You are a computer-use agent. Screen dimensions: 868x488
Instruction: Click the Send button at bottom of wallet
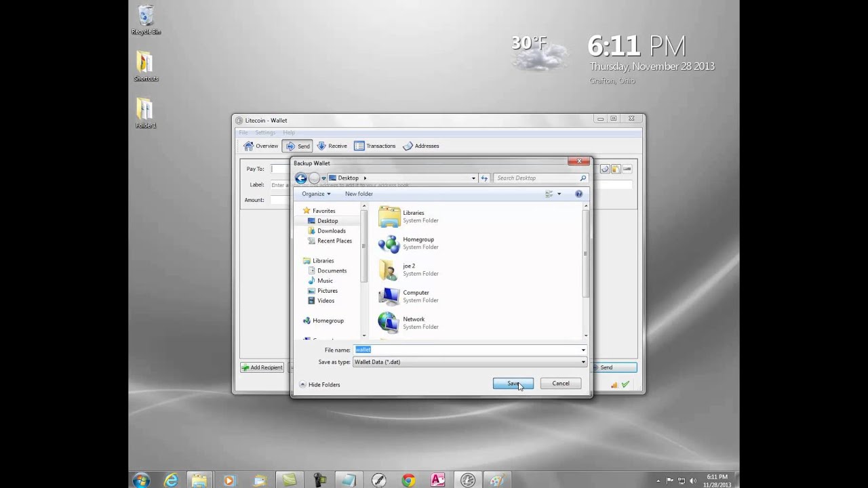click(x=615, y=367)
